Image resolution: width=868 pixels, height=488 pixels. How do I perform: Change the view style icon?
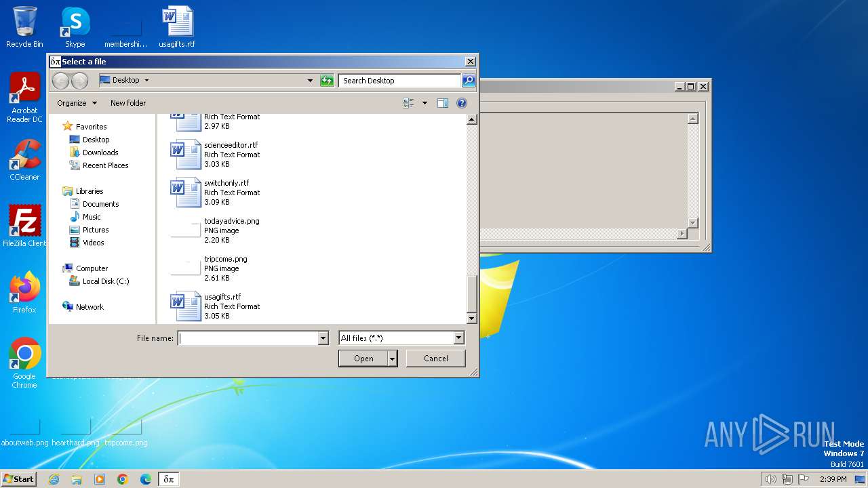coord(408,103)
